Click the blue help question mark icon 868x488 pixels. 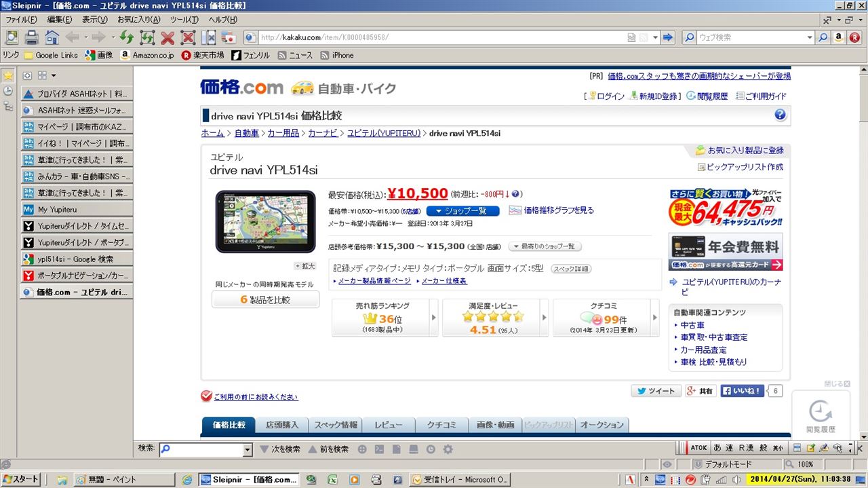coord(780,115)
